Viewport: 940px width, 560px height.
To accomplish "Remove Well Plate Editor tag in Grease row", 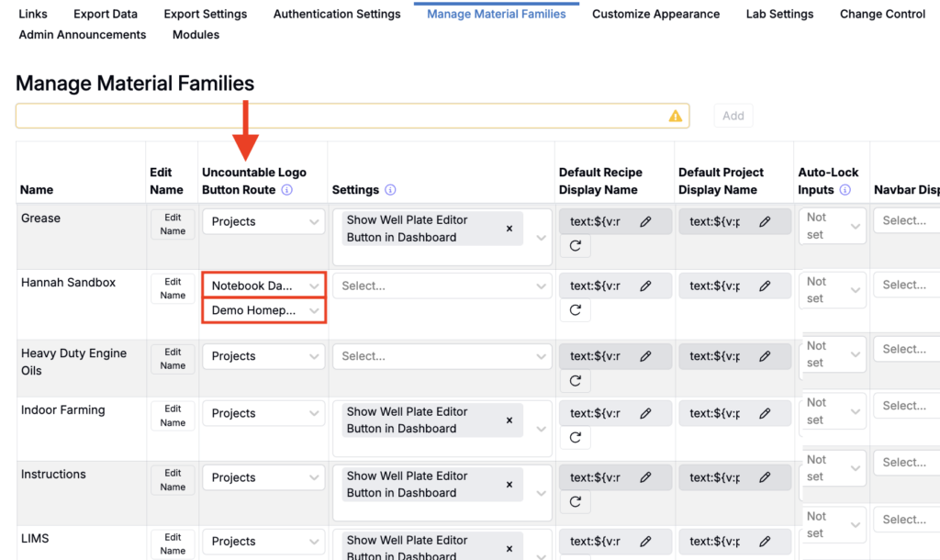I will [509, 229].
